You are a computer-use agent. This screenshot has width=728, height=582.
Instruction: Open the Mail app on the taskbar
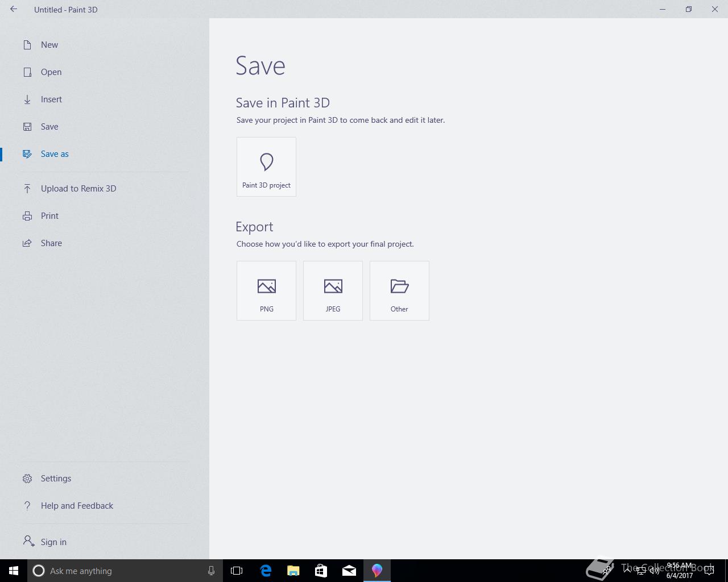349,571
